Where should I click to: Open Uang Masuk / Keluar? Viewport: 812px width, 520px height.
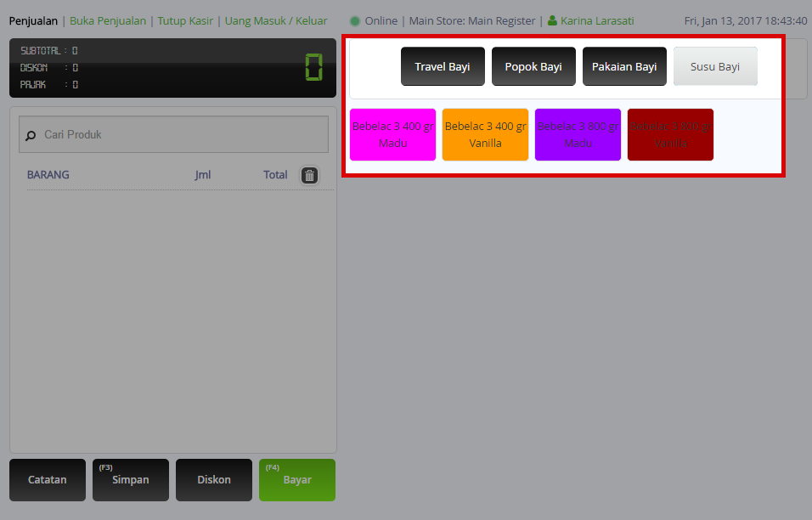coord(276,21)
